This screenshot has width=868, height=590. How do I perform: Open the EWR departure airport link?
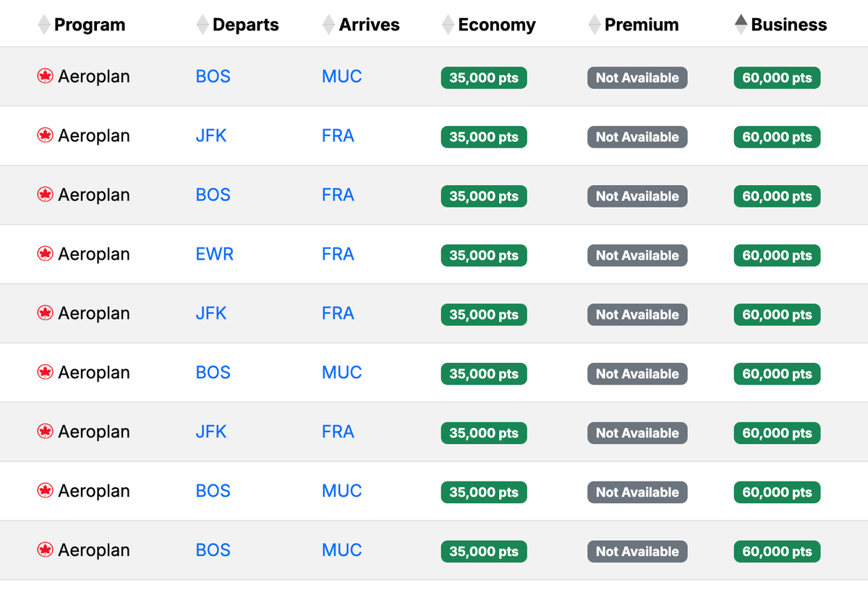pos(214,254)
